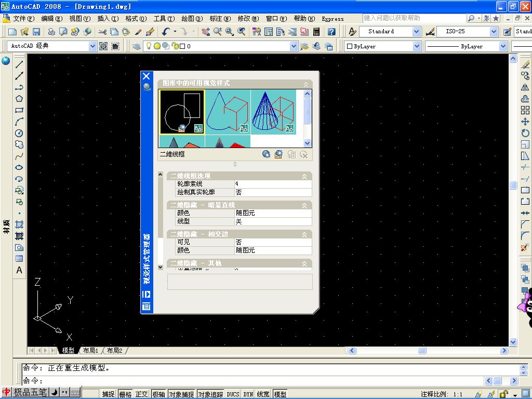Open the ISO-25 dimension style dropdown
532x399 pixels.
coord(494,32)
